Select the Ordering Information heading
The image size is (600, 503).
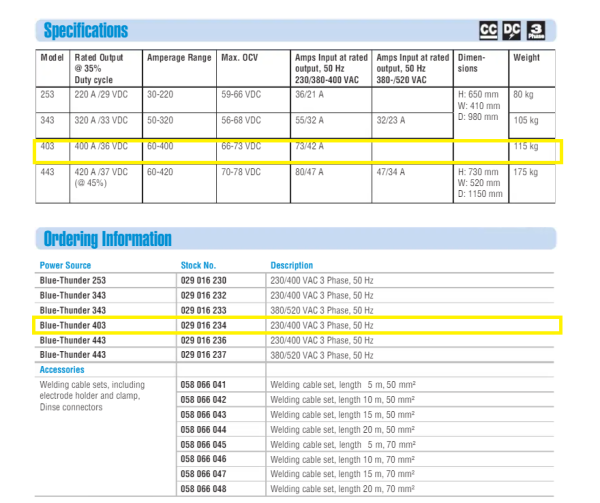tap(108, 239)
